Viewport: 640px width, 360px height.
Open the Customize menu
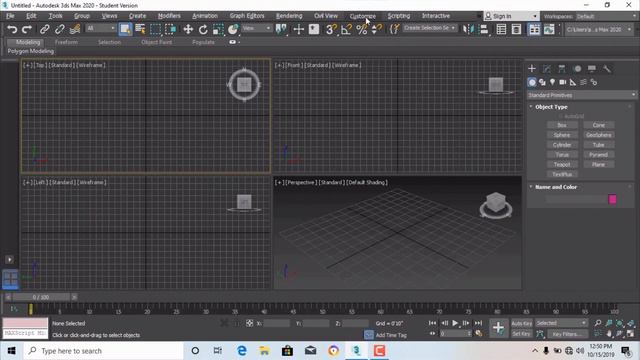[362, 16]
